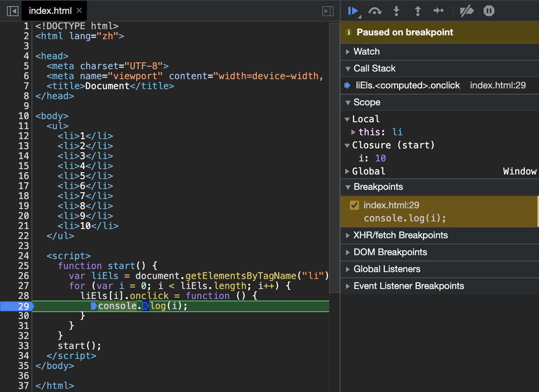Click the '<li>10</li>' line
This screenshot has height=392, width=539.
tap(88, 226)
